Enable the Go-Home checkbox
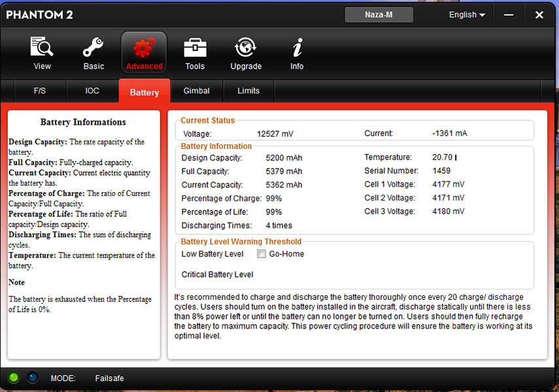This screenshot has height=392, width=559. point(262,253)
